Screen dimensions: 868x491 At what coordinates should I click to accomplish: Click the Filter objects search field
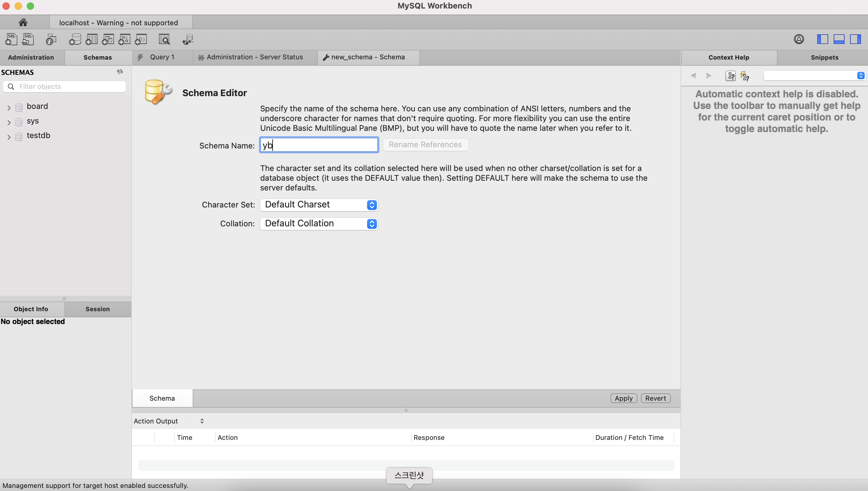coord(69,87)
